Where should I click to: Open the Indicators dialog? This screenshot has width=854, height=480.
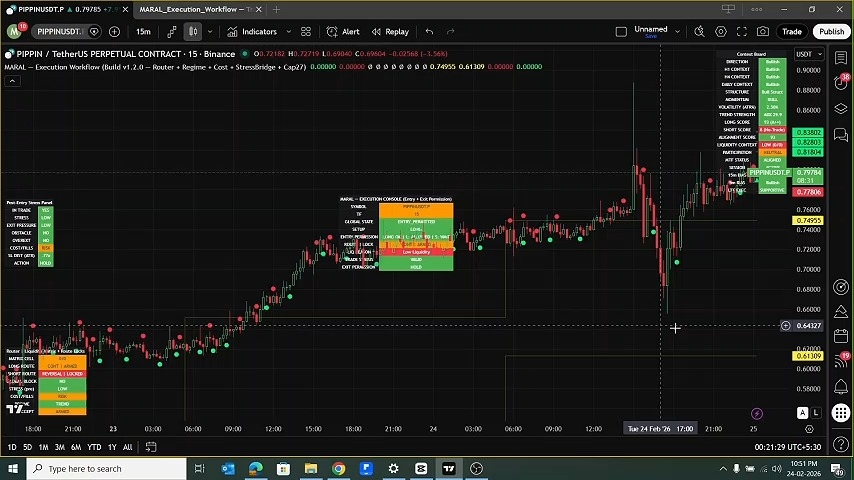(x=252, y=32)
